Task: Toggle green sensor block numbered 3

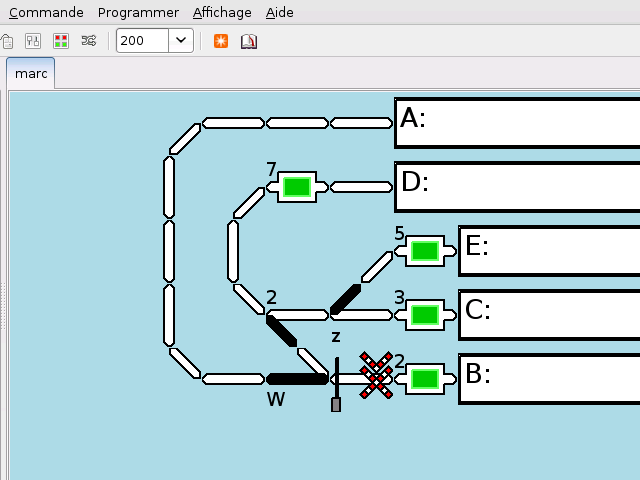Action: click(425, 315)
